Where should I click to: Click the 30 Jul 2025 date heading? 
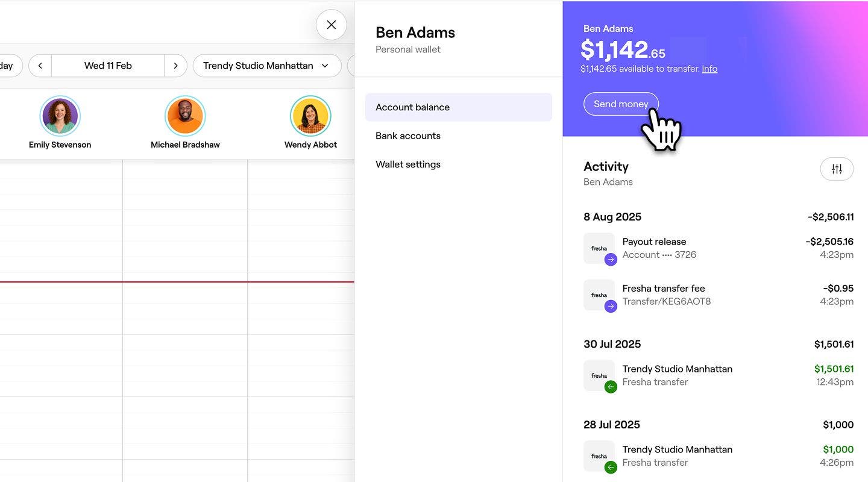[612, 344]
